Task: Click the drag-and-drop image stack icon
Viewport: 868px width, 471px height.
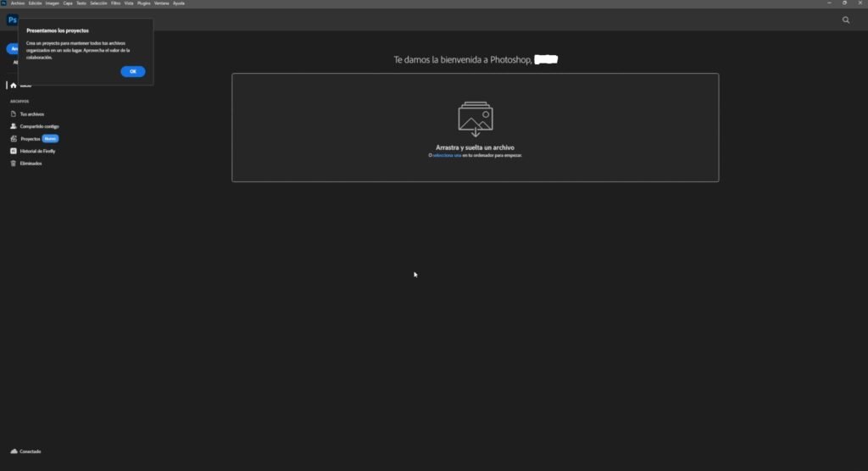Action: pyautogui.click(x=476, y=119)
